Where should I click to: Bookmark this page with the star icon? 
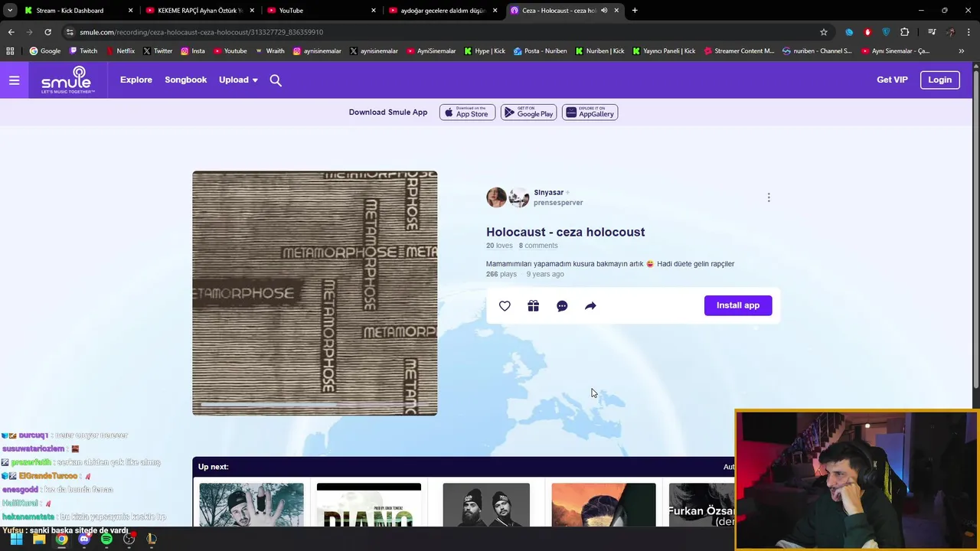click(x=824, y=32)
